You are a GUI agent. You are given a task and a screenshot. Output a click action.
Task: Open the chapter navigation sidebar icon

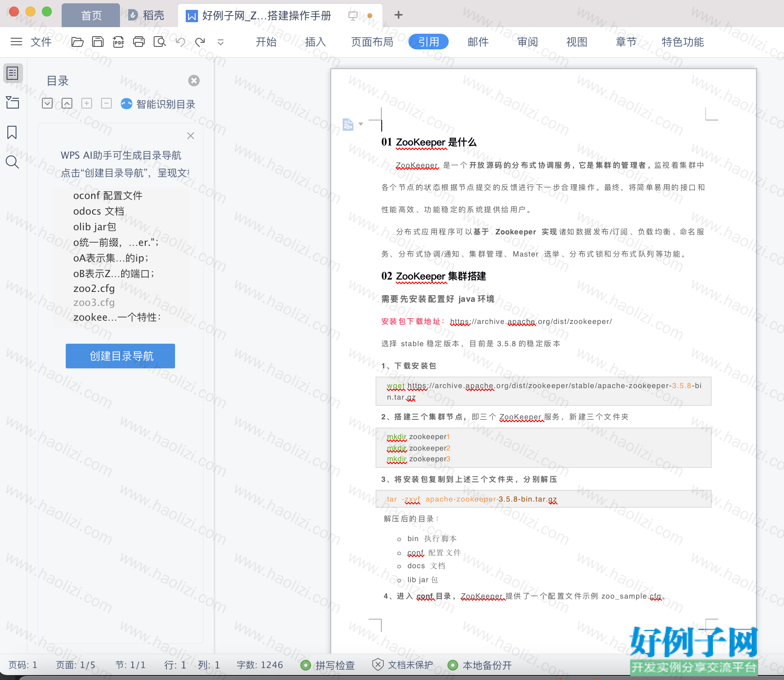(x=13, y=102)
